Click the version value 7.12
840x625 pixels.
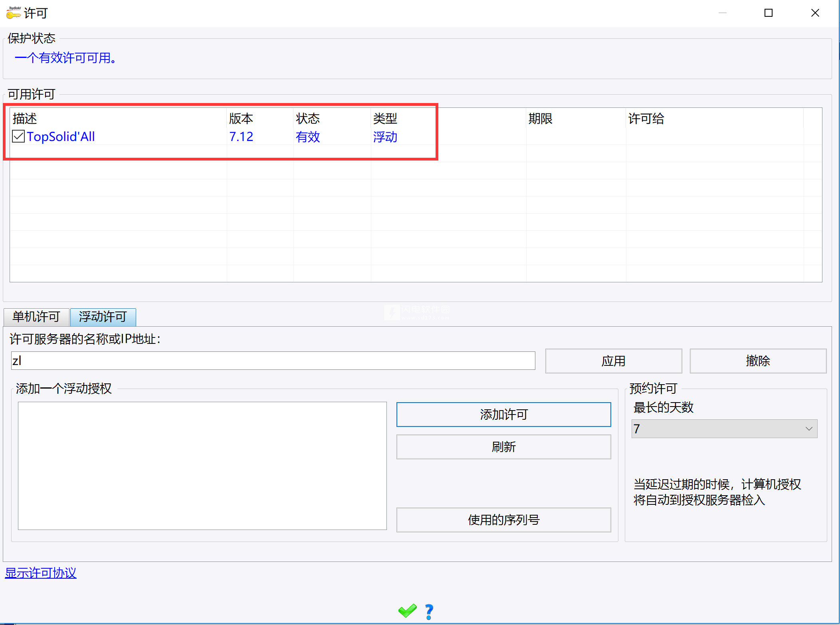(241, 137)
